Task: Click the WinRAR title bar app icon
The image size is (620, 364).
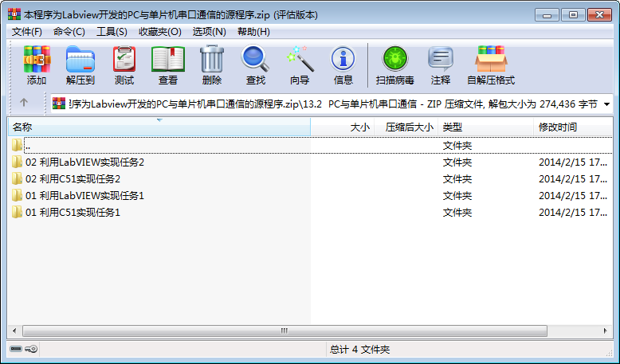Action: 14,14
